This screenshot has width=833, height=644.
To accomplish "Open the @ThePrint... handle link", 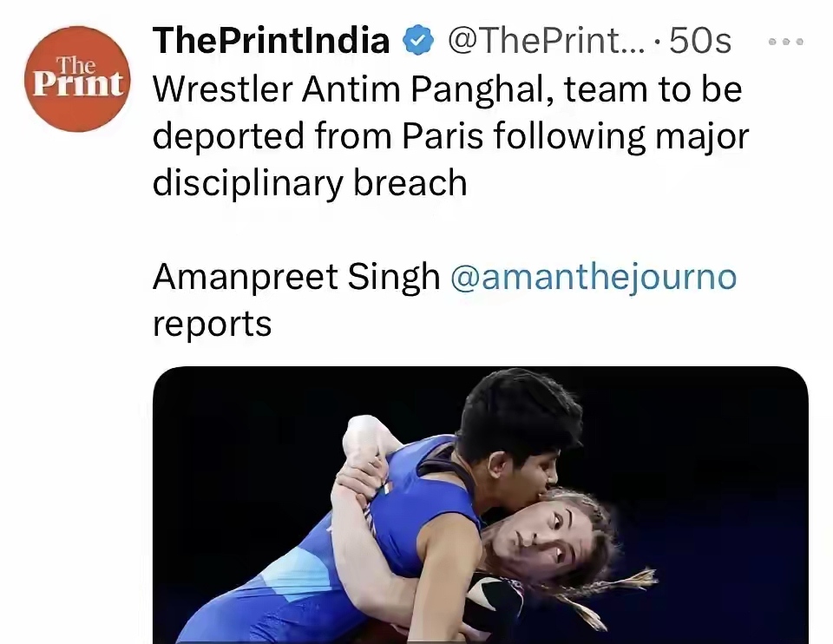I will pos(547,41).
